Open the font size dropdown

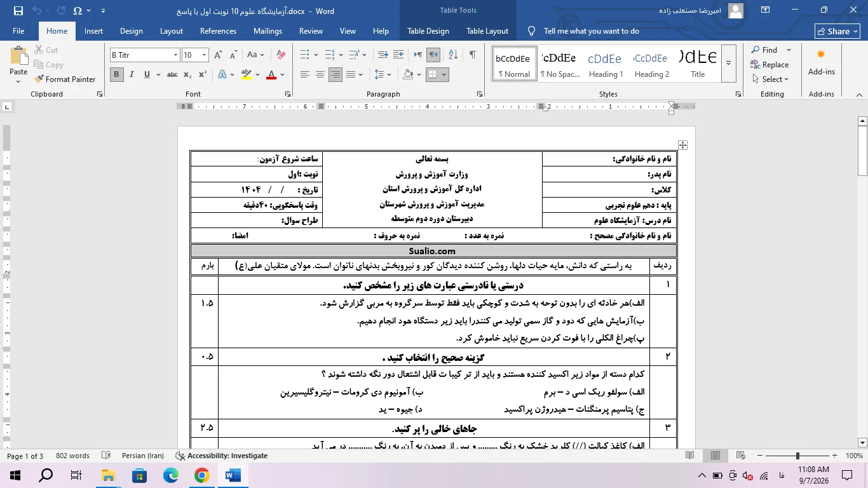click(x=204, y=55)
